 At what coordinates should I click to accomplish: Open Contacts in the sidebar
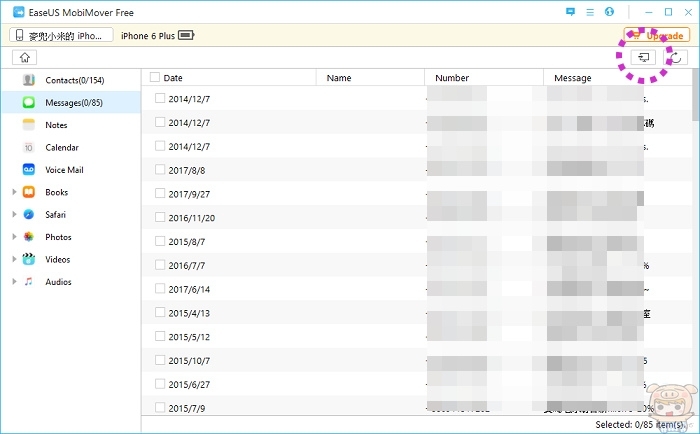pyautogui.click(x=74, y=80)
